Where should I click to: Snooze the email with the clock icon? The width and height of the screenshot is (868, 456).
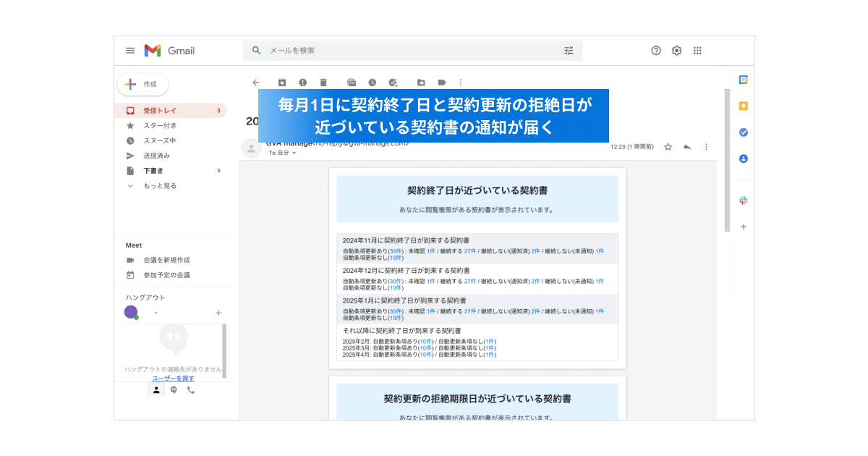point(372,83)
